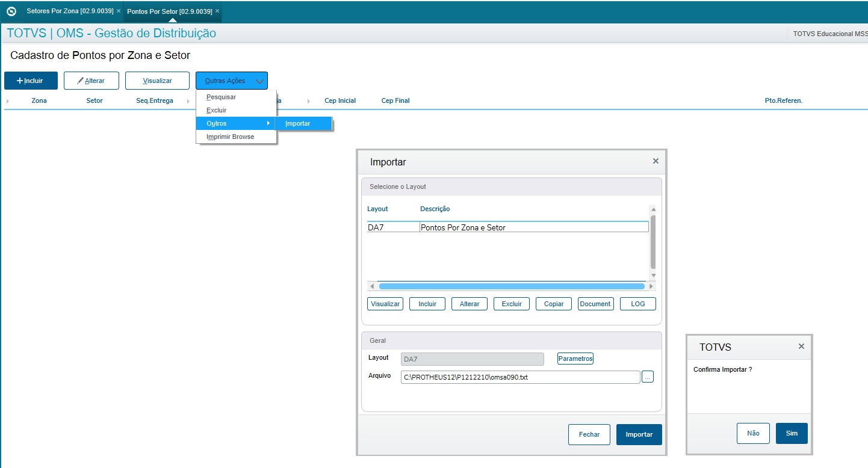This screenshot has height=468, width=868.
Task: Select the Pontos Por Setor tab
Action: [169, 11]
